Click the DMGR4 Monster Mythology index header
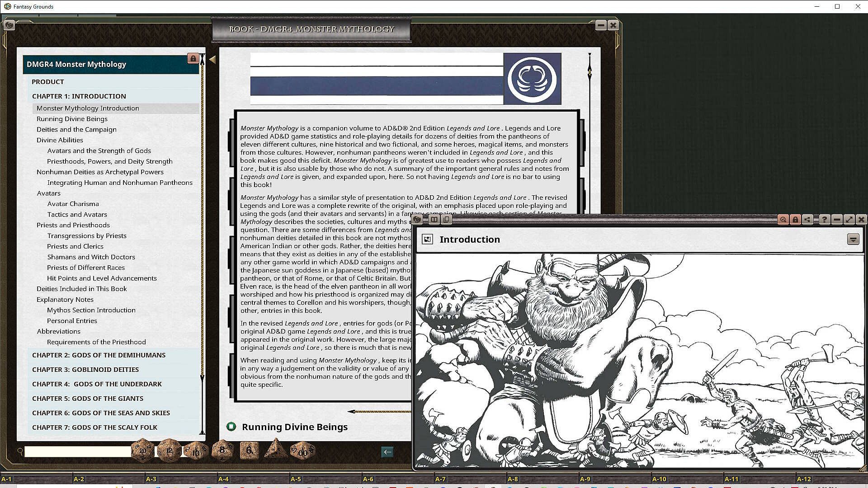 111,65
